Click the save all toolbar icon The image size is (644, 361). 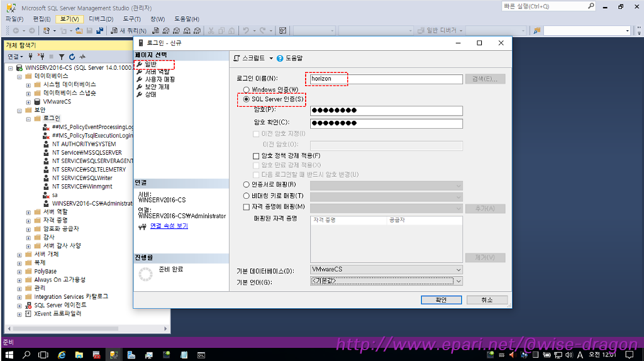[99, 30]
